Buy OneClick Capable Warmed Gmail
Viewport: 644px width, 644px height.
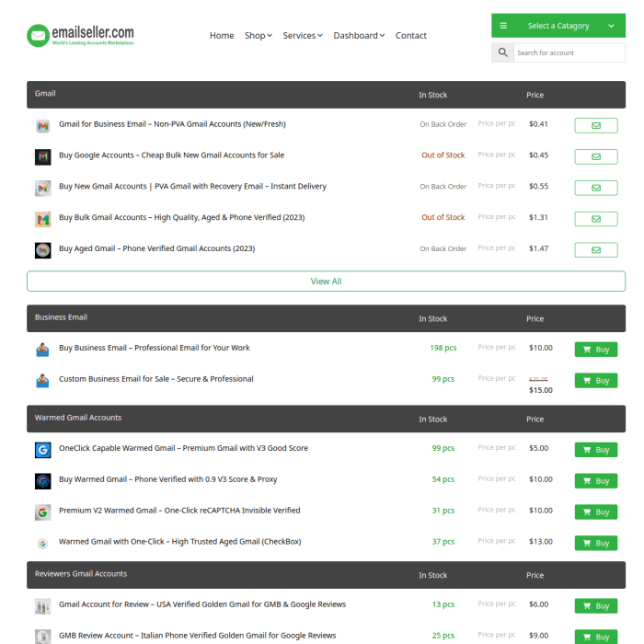click(596, 450)
